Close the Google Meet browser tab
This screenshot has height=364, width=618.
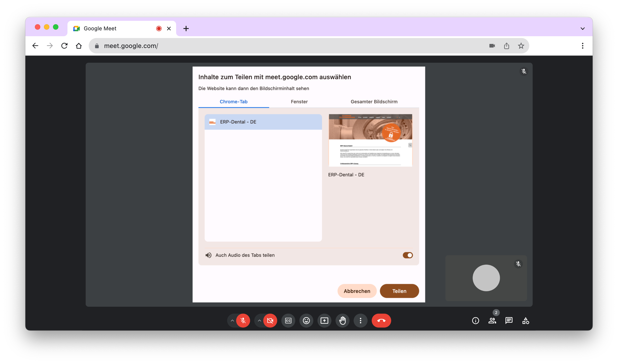click(x=169, y=29)
